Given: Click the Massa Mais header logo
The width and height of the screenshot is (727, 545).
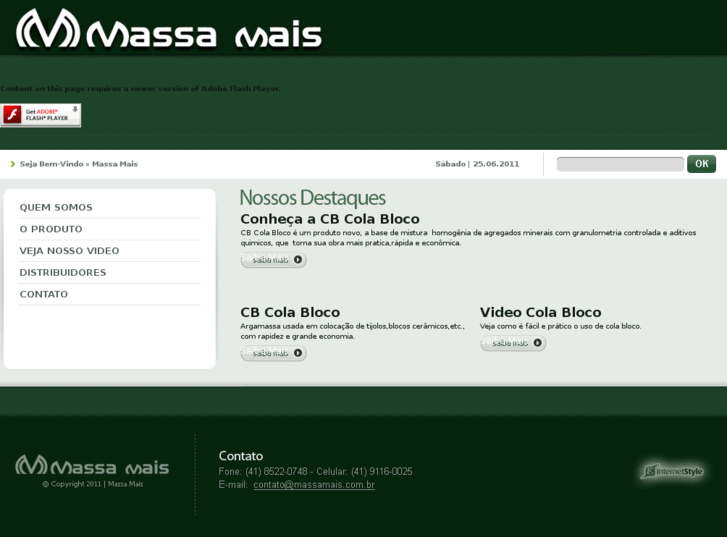Looking at the screenshot, I should tap(169, 28).
